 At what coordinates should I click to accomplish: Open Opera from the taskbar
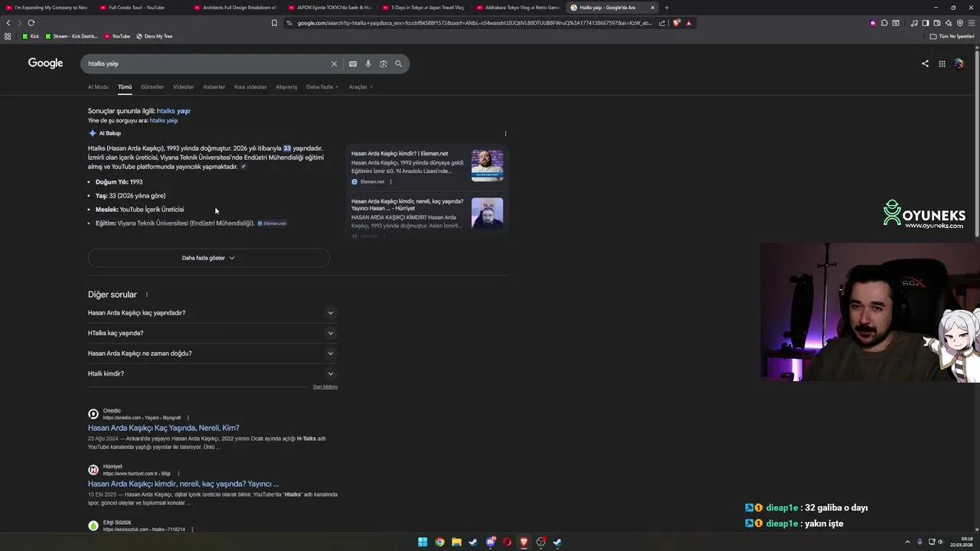[x=507, y=542]
